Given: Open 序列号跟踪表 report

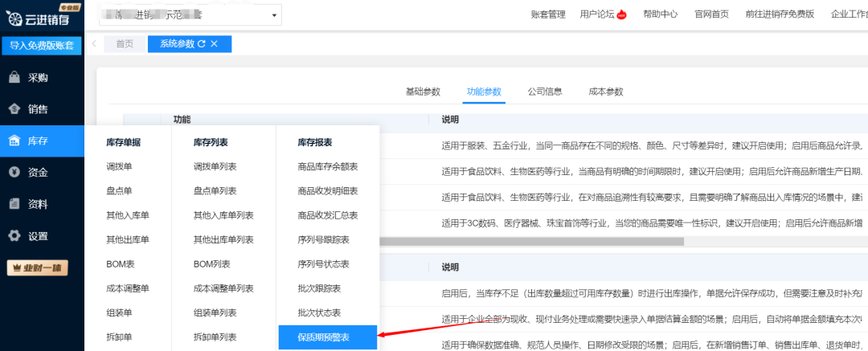Looking at the screenshot, I should 323,239.
